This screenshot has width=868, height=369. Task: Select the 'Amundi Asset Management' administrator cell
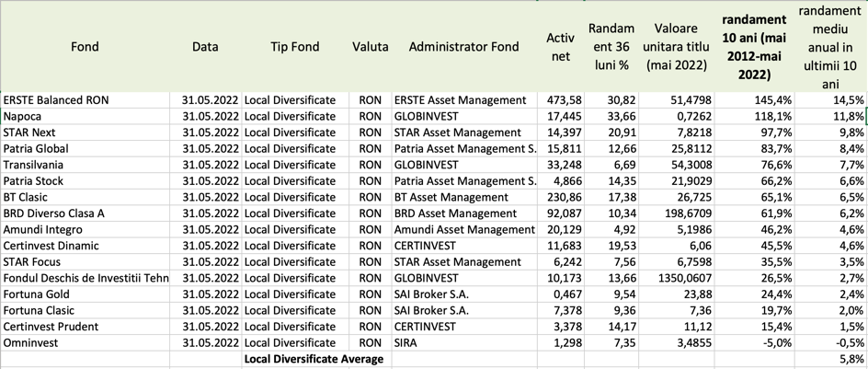click(465, 229)
